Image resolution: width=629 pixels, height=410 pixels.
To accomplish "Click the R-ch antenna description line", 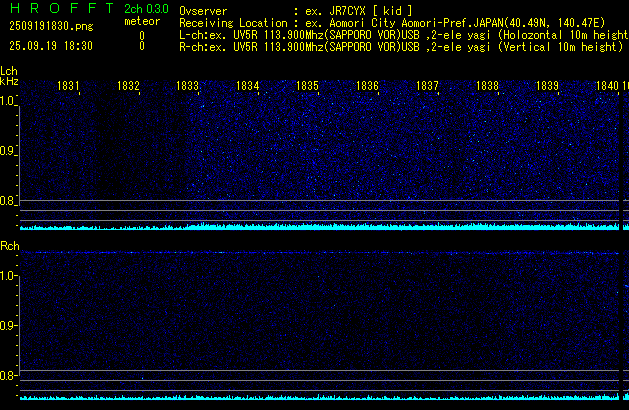I will click(x=400, y=46).
